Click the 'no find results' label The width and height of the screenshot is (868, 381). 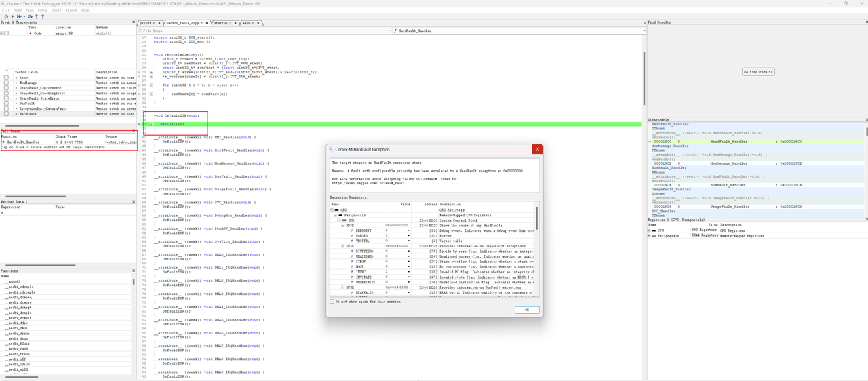point(758,71)
